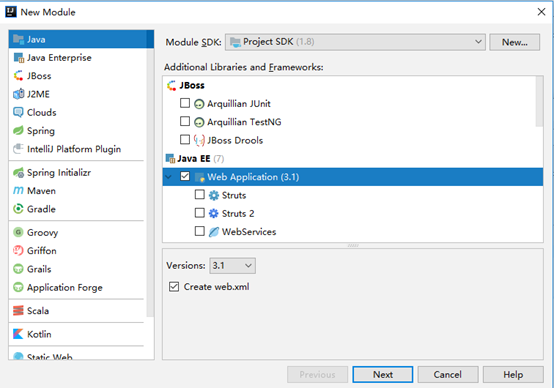Click the Spring Initializr icon
Image resolution: width=554 pixels, height=388 pixels.
pos(18,172)
